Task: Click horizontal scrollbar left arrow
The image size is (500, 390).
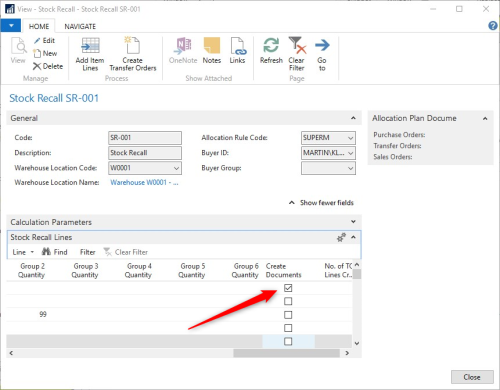Action: pos(11,353)
